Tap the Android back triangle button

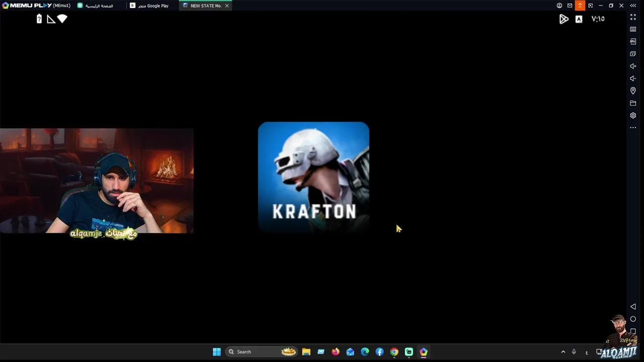[633, 307]
